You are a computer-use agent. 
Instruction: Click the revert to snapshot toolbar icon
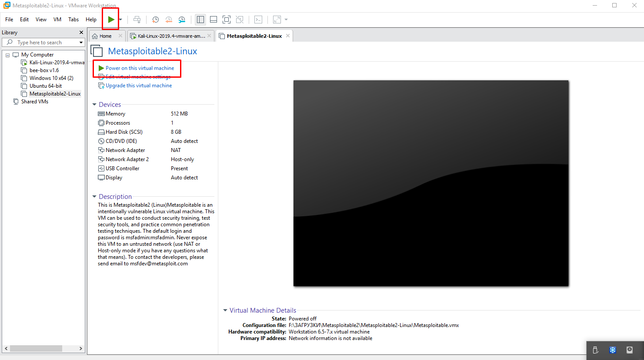click(169, 20)
